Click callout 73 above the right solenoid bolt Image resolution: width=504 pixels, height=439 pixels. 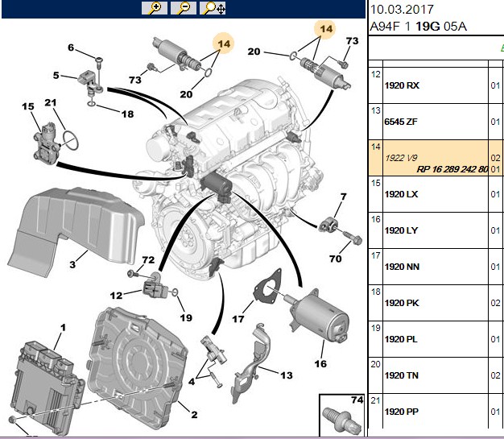point(352,41)
